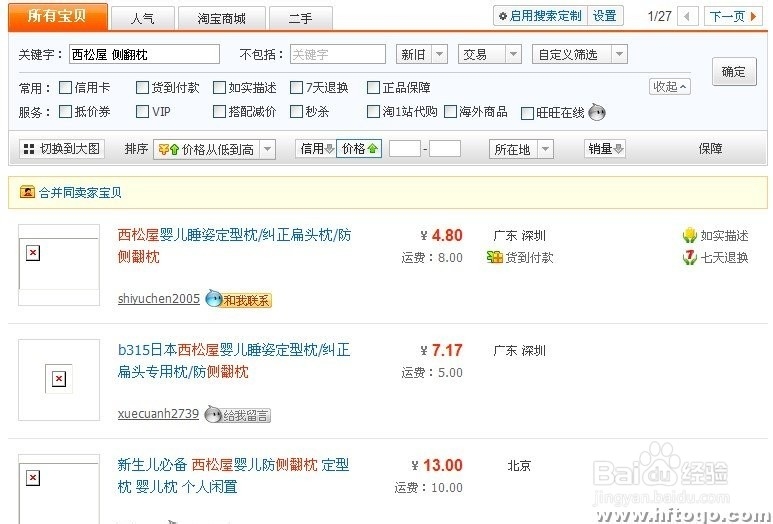Sort by 销量 button
Viewport: 773px width, 524px height.
coord(605,149)
